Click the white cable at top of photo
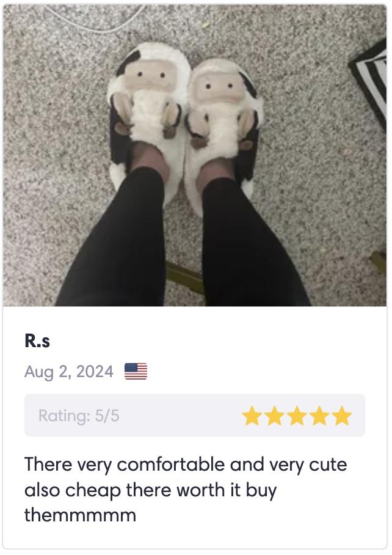This screenshot has width=392, height=555. click(95, 18)
